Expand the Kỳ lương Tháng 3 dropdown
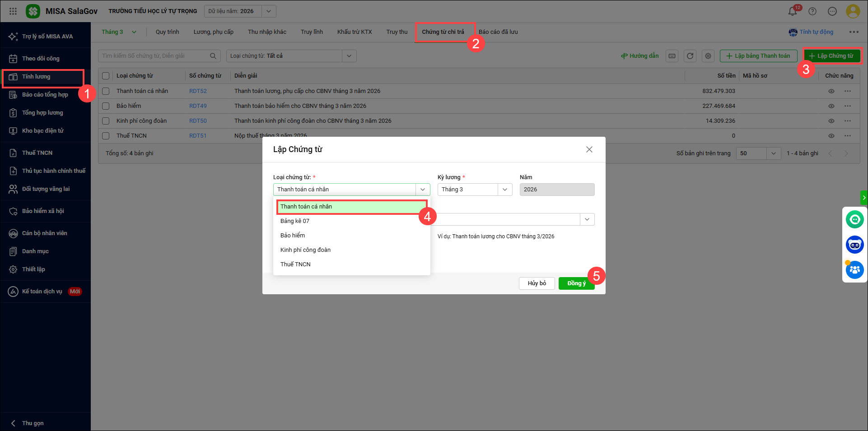 pos(504,190)
